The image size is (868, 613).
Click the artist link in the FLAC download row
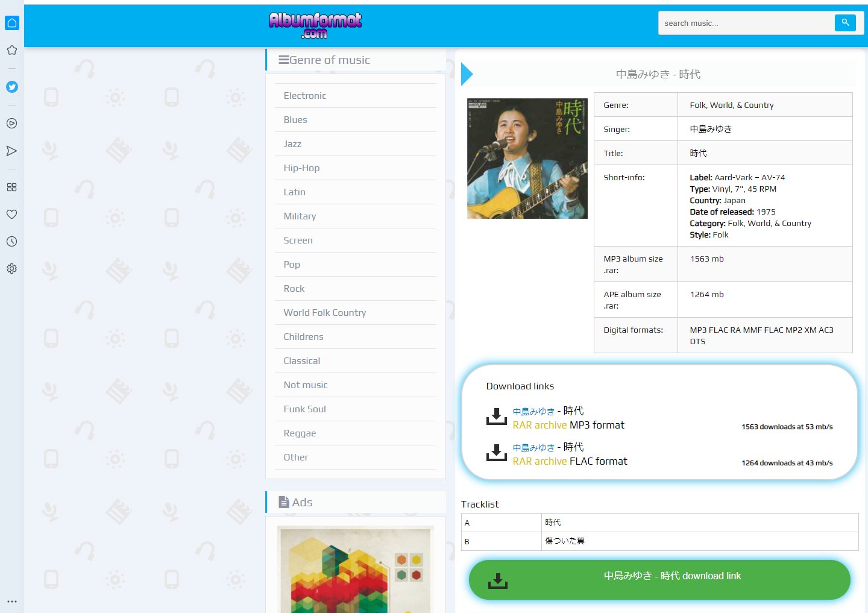533,448
